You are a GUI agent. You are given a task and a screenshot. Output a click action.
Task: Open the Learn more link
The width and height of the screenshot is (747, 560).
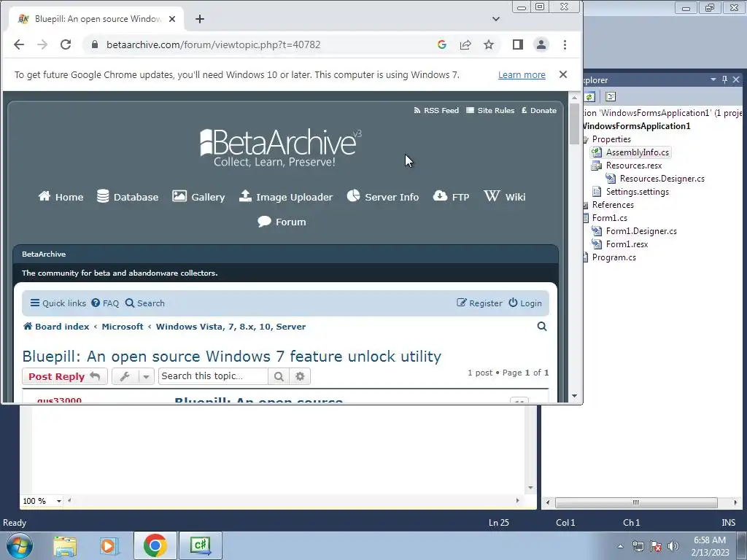(x=522, y=75)
